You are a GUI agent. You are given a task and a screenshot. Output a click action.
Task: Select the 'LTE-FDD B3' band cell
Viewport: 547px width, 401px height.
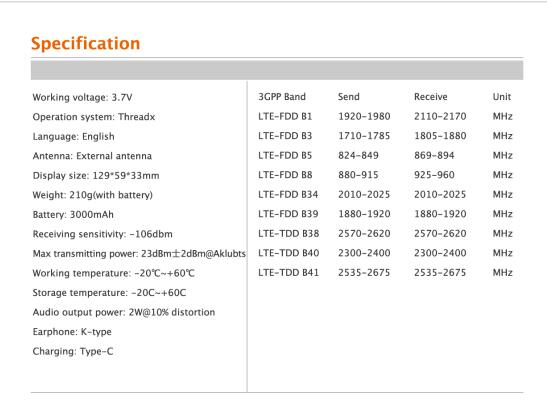(285, 136)
